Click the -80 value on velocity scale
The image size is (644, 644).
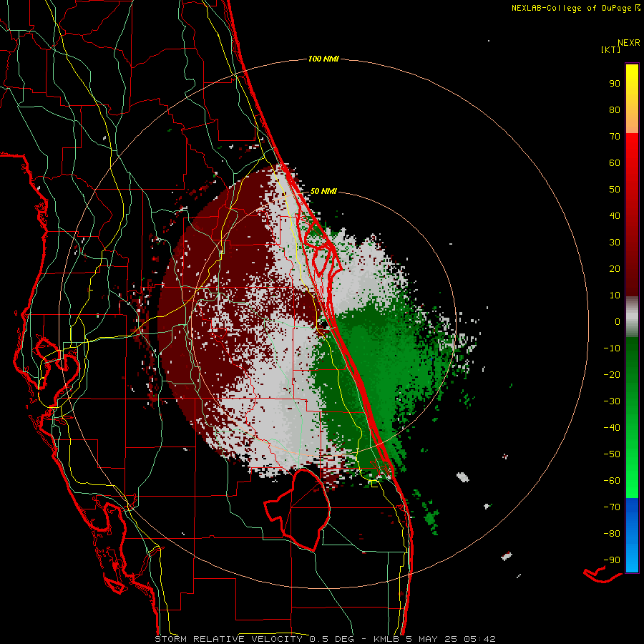(x=612, y=534)
